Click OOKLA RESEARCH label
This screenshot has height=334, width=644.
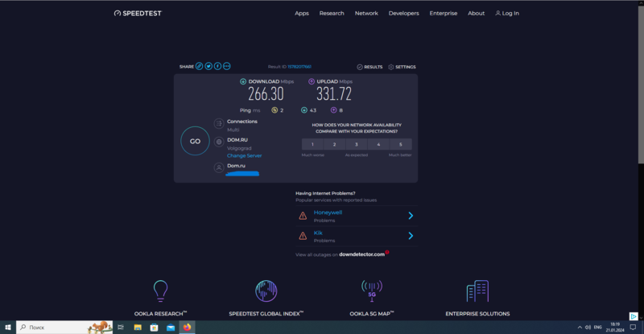160,313
